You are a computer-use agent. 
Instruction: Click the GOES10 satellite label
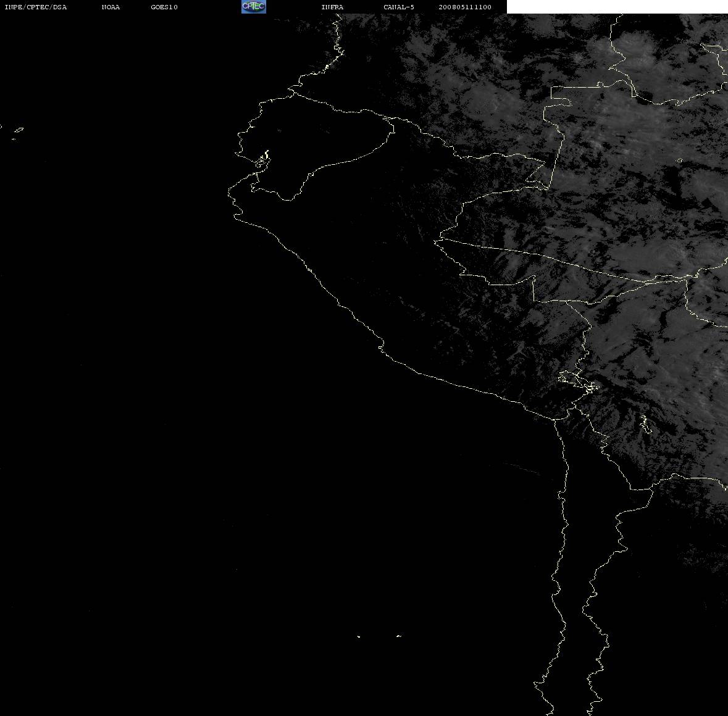point(164,7)
